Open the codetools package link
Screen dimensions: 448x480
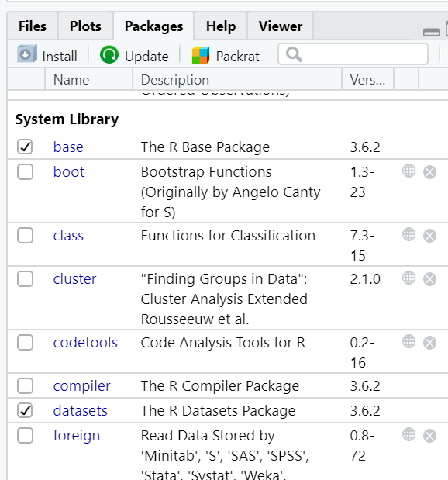coord(85,342)
